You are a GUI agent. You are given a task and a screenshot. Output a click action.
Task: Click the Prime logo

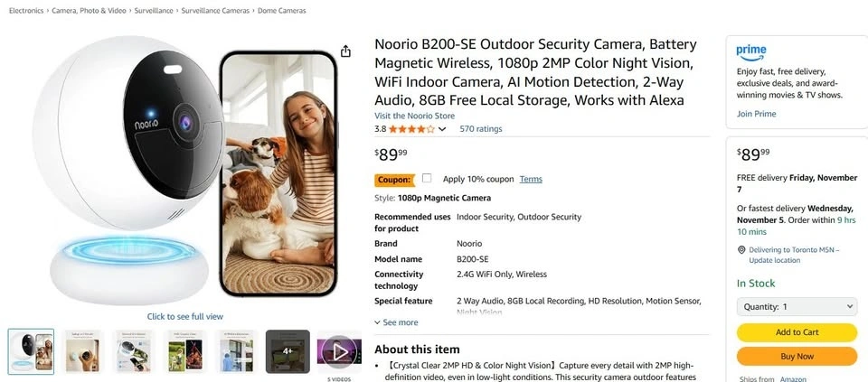point(751,51)
